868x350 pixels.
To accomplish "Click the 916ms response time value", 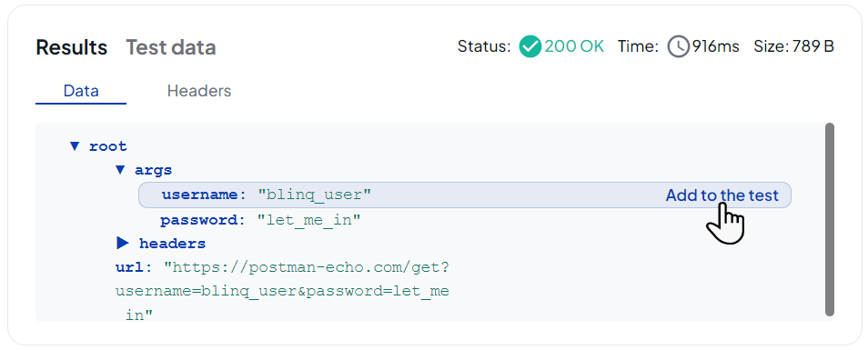I will [x=715, y=47].
